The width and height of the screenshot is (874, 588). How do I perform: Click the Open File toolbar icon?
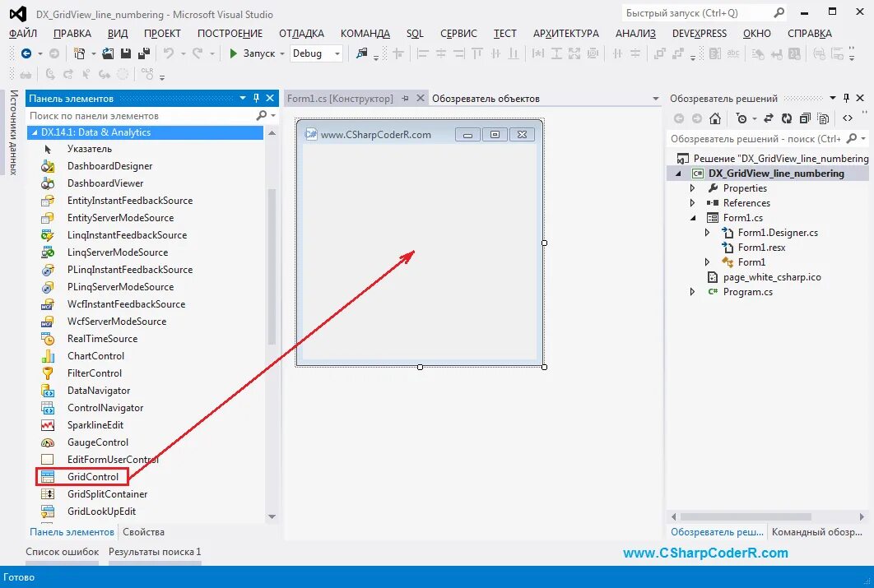click(108, 53)
